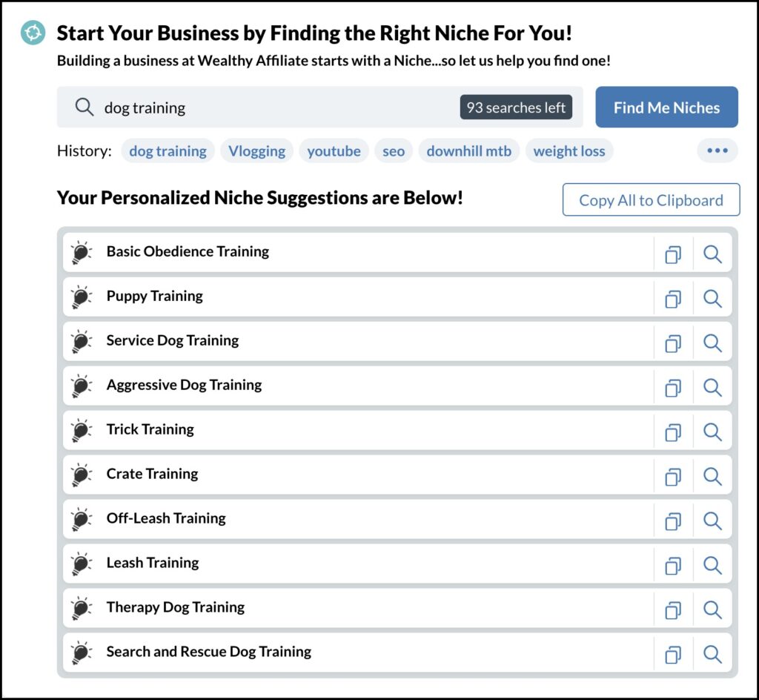The width and height of the screenshot is (759, 700).
Task: Copy the Trick Training niche
Action: point(673,432)
